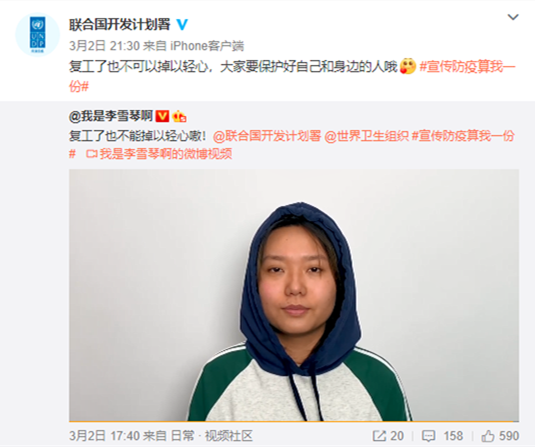The width and height of the screenshot is (535, 447).
Task: Click the blue verified badge beside 联合国开发计划署
Action: click(182, 25)
